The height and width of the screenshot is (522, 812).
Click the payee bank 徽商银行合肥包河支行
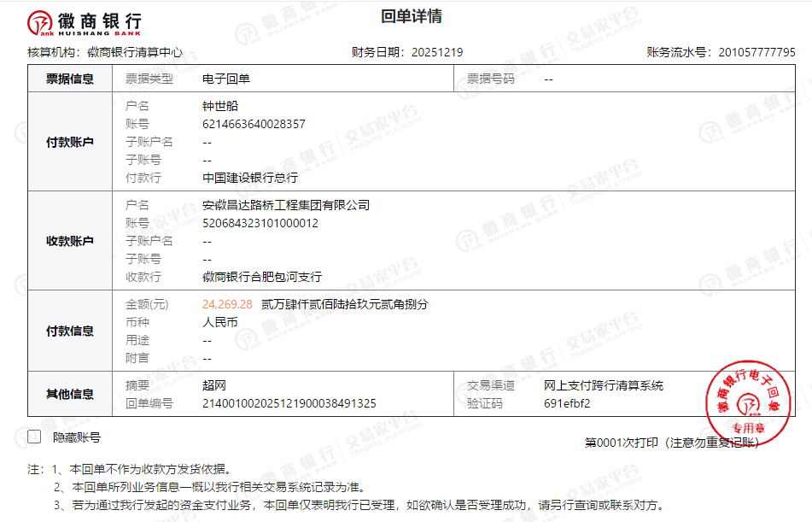click(261, 277)
